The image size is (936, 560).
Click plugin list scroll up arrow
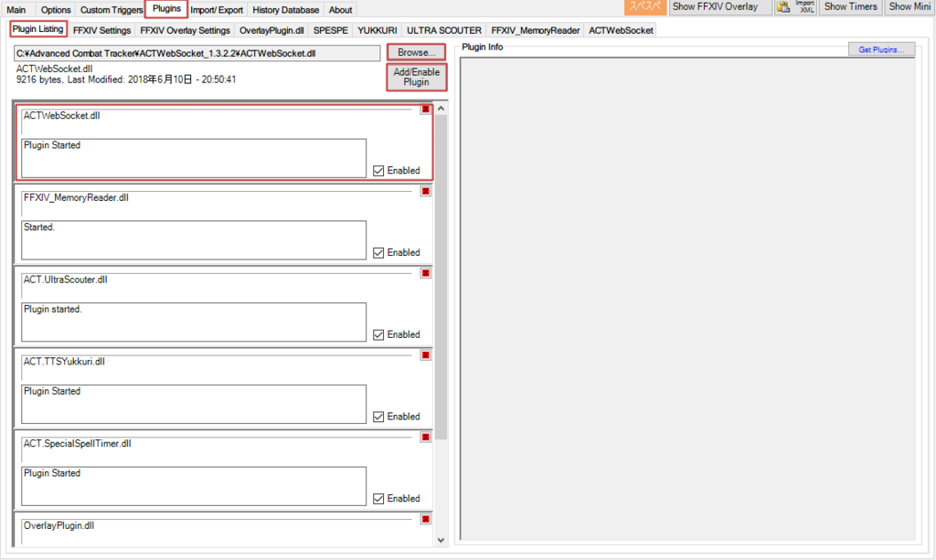pyautogui.click(x=441, y=109)
